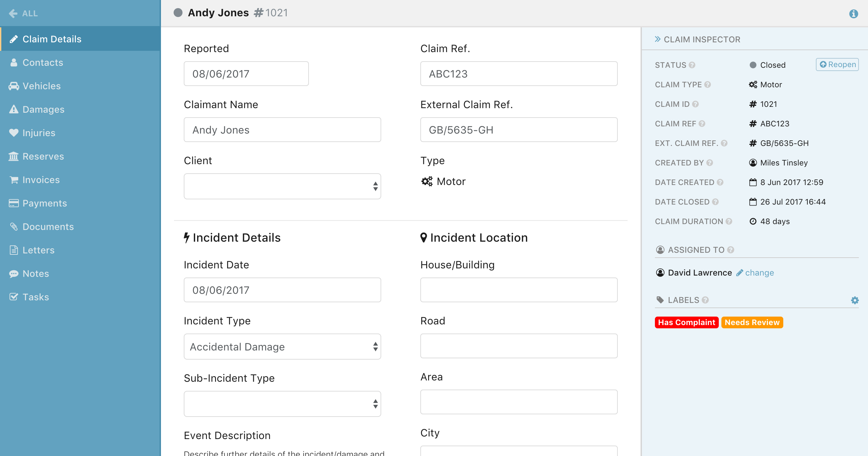Click the Claimant Name input field

click(x=282, y=129)
